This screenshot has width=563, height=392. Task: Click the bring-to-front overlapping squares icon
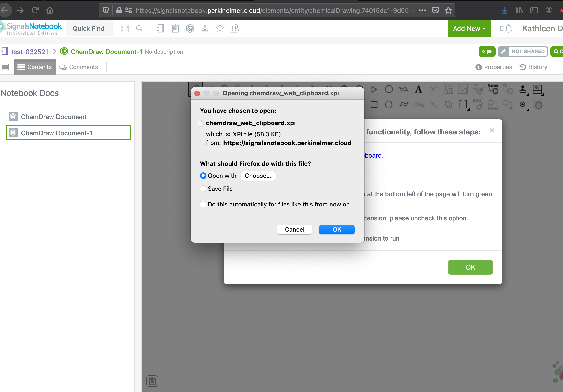pos(463,89)
